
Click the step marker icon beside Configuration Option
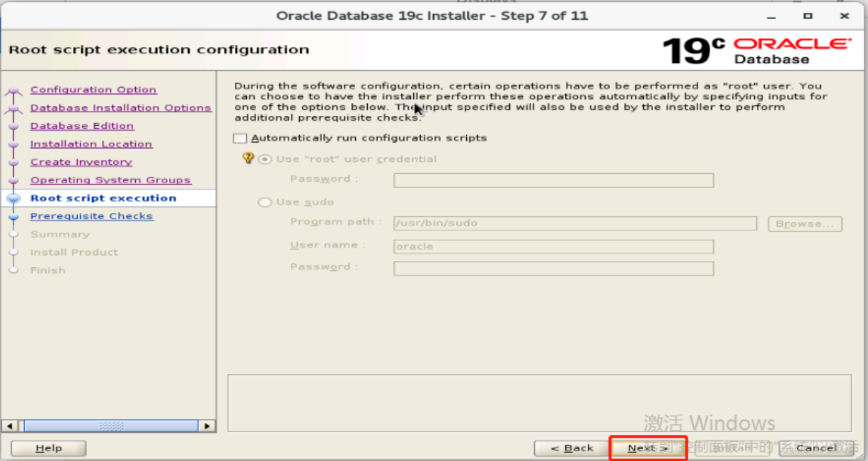click(x=13, y=91)
